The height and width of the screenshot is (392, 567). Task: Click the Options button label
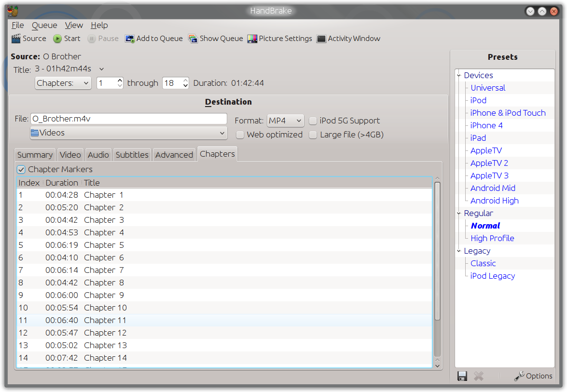click(x=539, y=376)
